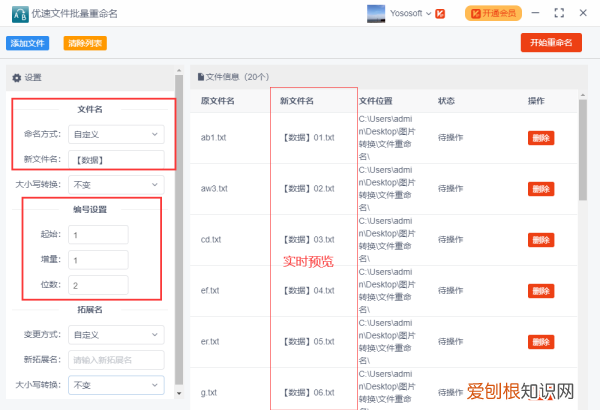Click the 新文件名 column header
The height and width of the screenshot is (410, 600).
(297, 101)
